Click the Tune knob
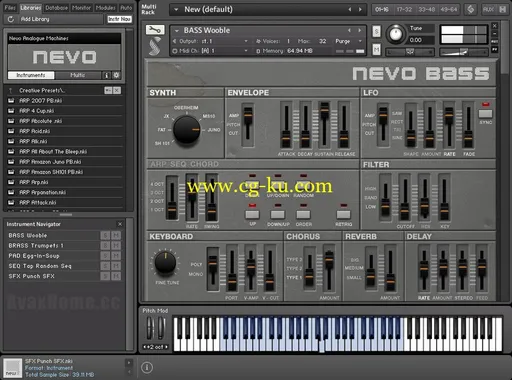This screenshot has width=512, height=380. (x=395, y=34)
